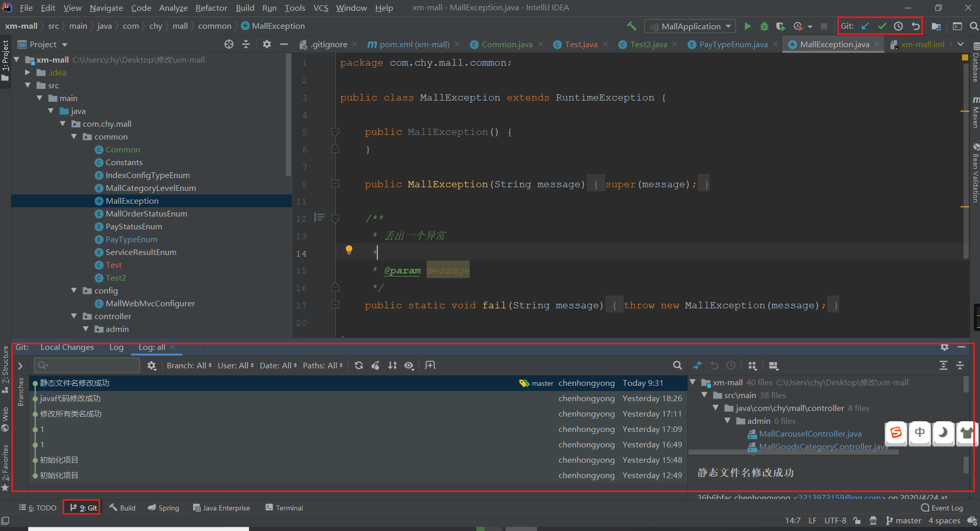Open the VCS menu
The image size is (980, 531).
[321, 8]
